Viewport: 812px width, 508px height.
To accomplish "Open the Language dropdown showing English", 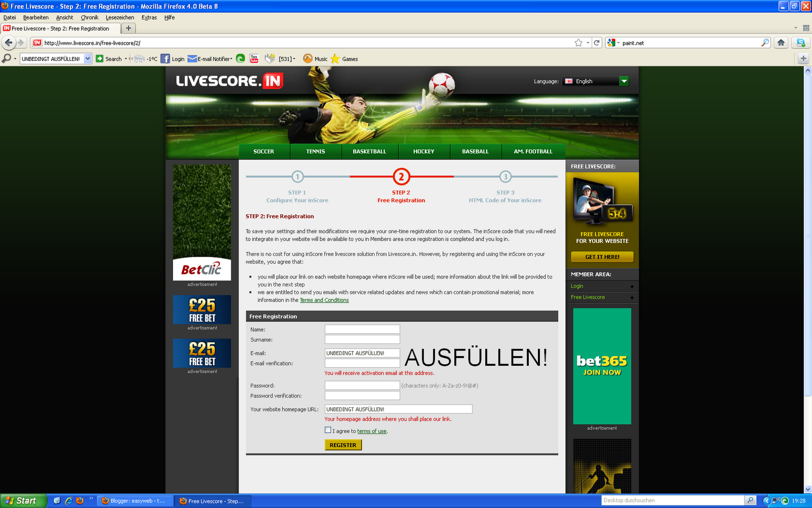I will (x=596, y=81).
